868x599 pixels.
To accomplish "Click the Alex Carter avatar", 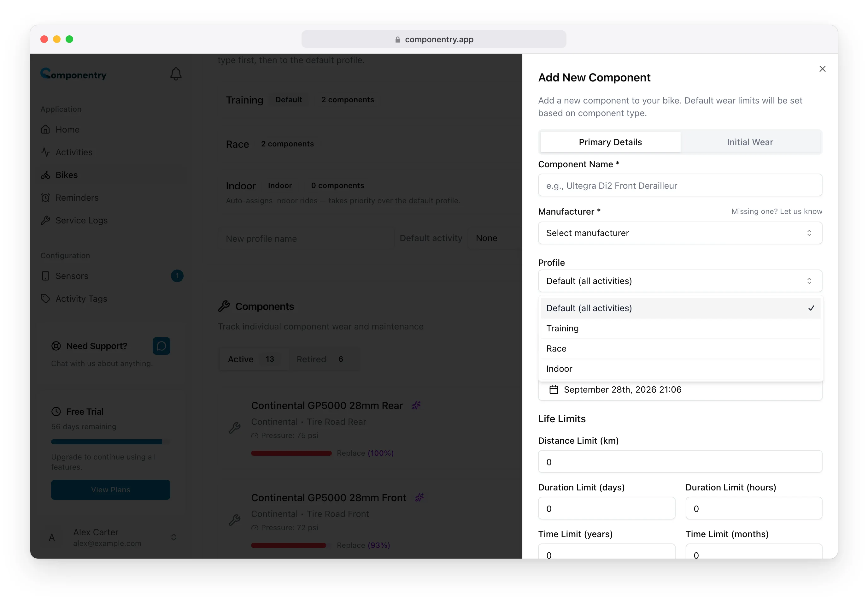I will [52, 537].
